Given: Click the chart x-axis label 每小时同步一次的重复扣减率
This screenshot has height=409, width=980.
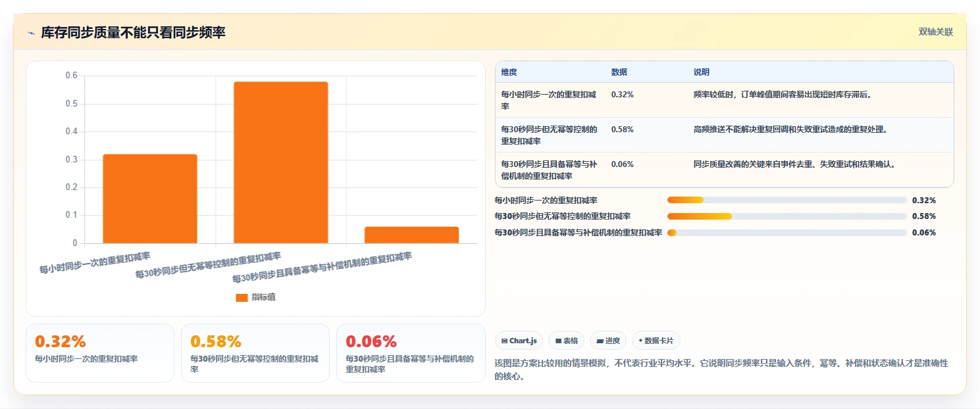Looking at the screenshot, I should [95, 262].
